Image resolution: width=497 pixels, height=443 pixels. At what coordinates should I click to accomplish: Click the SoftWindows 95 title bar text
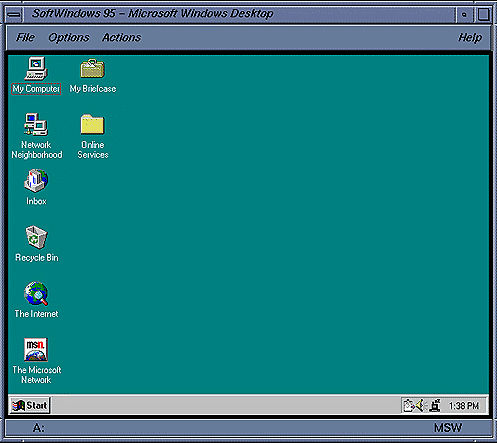[x=153, y=13]
